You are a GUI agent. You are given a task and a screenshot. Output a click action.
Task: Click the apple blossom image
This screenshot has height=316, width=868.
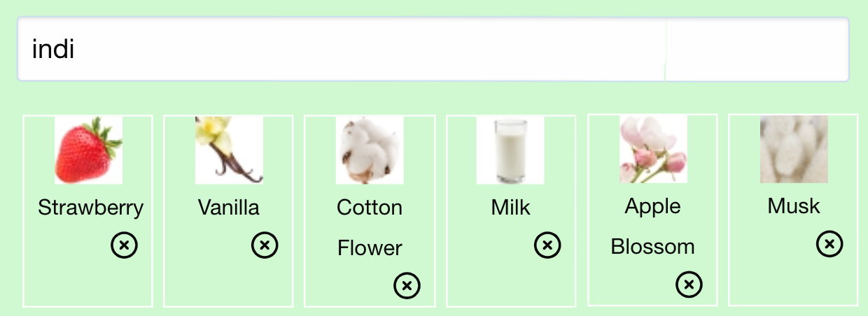click(653, 149)
